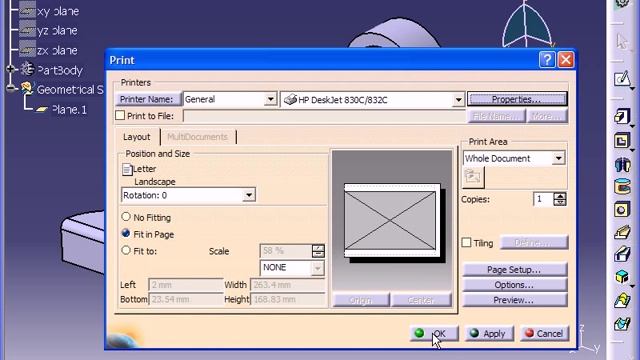Click the More... button
Image resolution: width=640 pixels, height=360 pixels.
coord(547,116)
